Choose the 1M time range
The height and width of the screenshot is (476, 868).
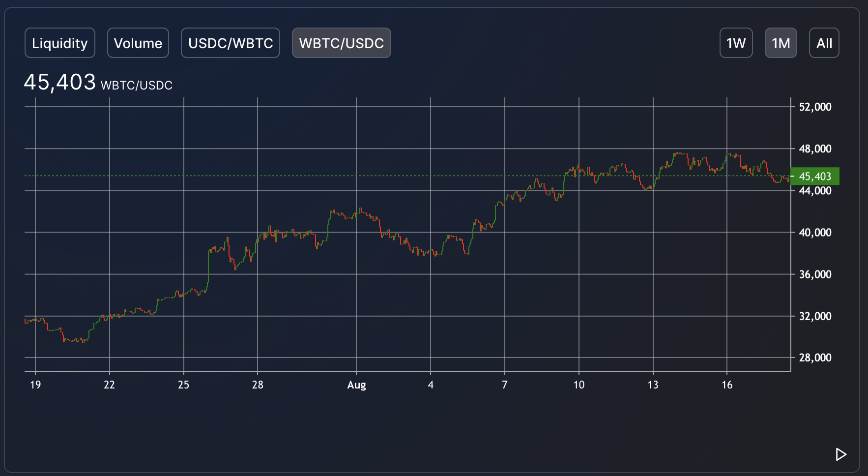point(781,43)
